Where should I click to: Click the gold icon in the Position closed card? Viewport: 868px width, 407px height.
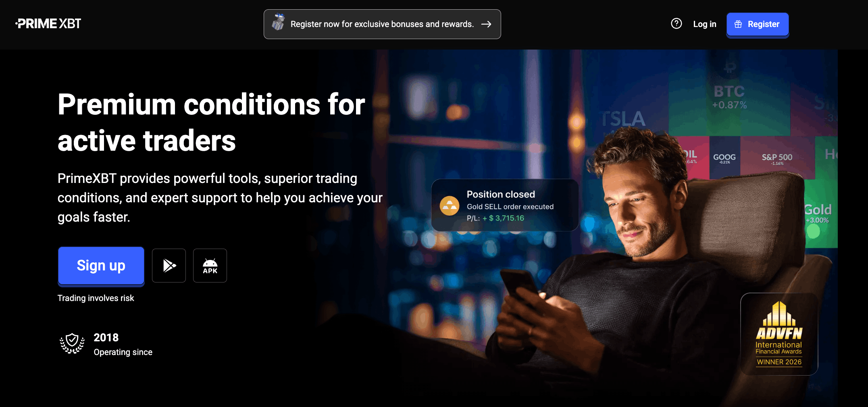pos(449,206)
